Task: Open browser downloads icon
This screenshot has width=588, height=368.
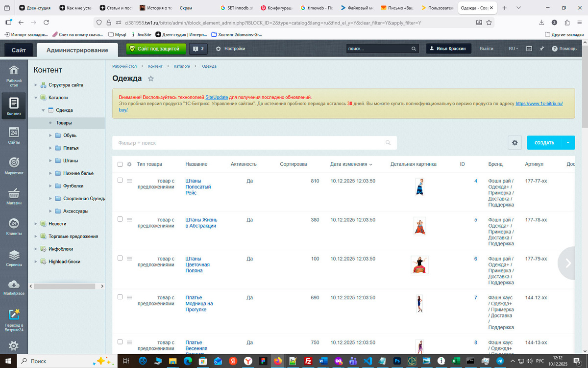Action: [x=541, y=23]
